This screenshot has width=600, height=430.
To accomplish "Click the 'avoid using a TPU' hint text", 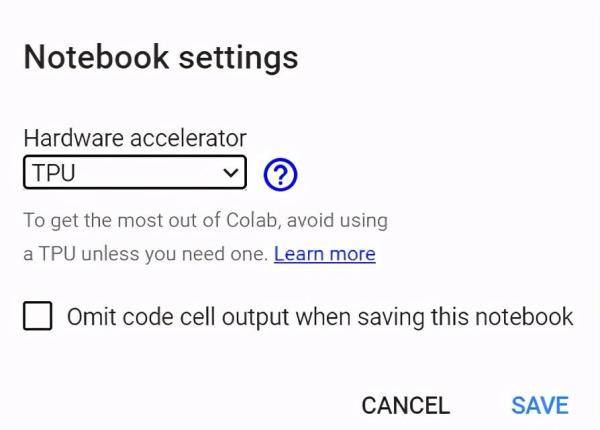I will [205, 237].
